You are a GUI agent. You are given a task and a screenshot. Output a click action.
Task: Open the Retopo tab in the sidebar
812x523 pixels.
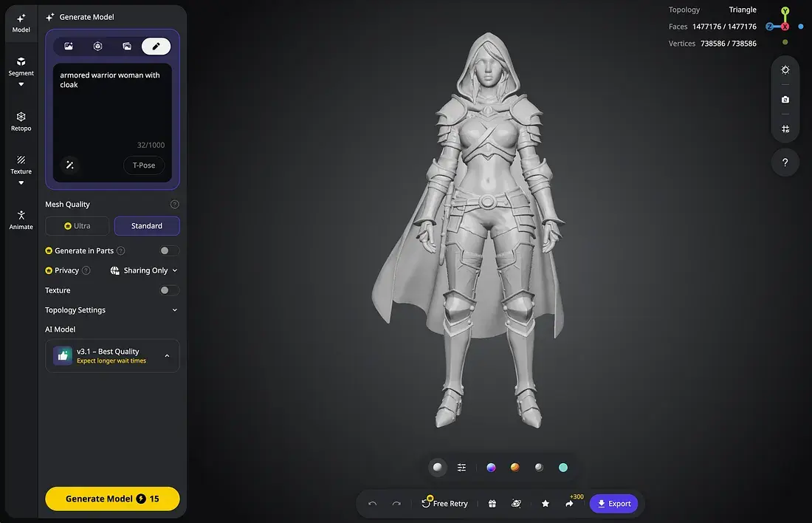[21, 120]
